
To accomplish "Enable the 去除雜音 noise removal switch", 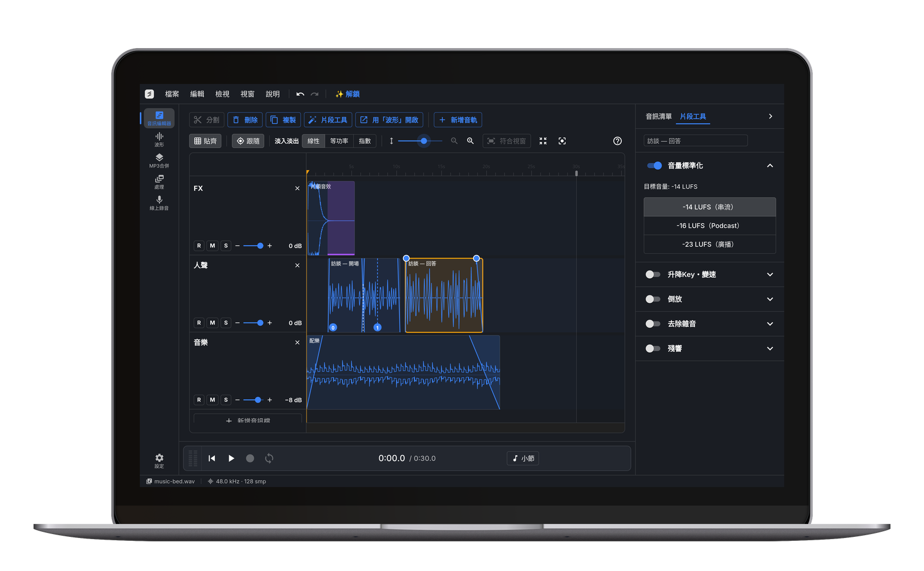I will coord(653,324).
